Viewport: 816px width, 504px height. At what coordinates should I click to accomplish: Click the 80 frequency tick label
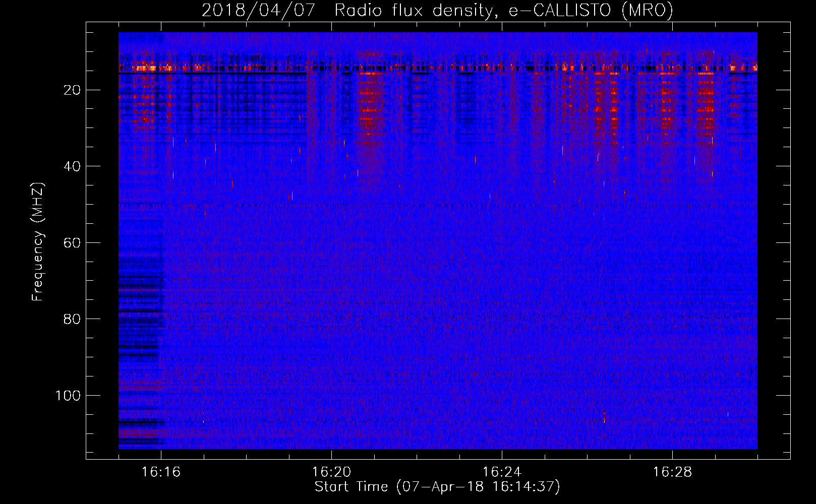point(72,319)
